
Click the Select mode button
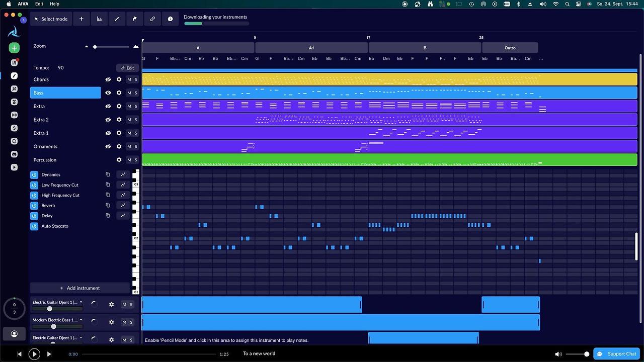click(51, 19)
